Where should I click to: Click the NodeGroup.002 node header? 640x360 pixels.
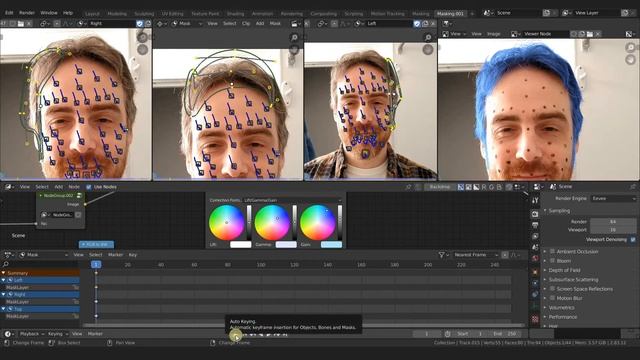[x=60, y=196]
